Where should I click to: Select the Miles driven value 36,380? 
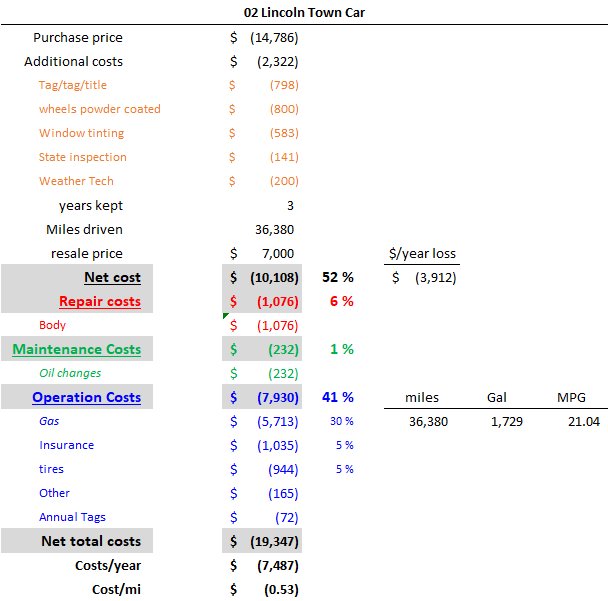click(275, 230)
